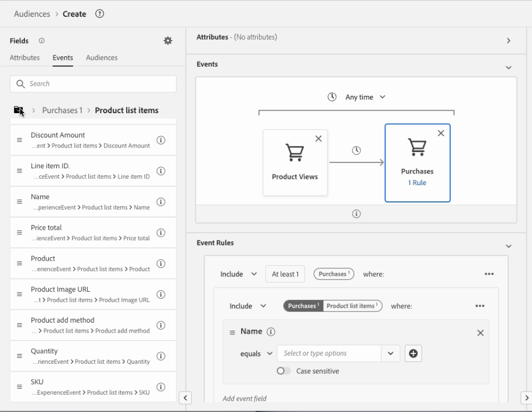Switch to the Attributes tab
Image resolution: width=532 pixels, height=412 pixels.
tap(24, 57)
